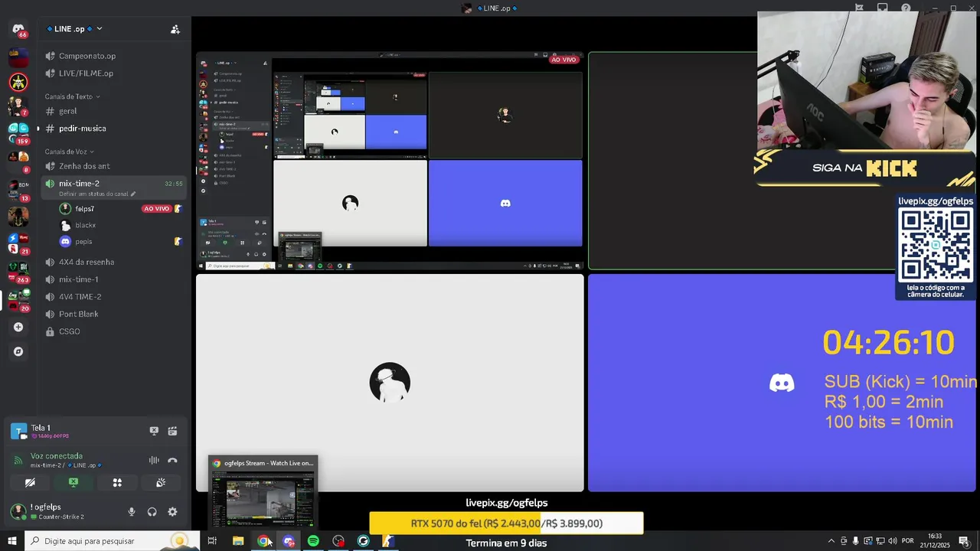Select the blackx white video tile

pos(390,383)
